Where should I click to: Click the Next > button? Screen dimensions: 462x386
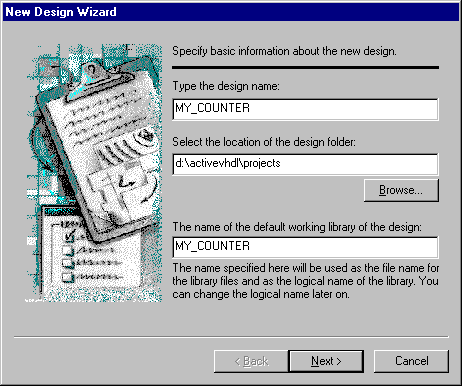click(326, 361)
